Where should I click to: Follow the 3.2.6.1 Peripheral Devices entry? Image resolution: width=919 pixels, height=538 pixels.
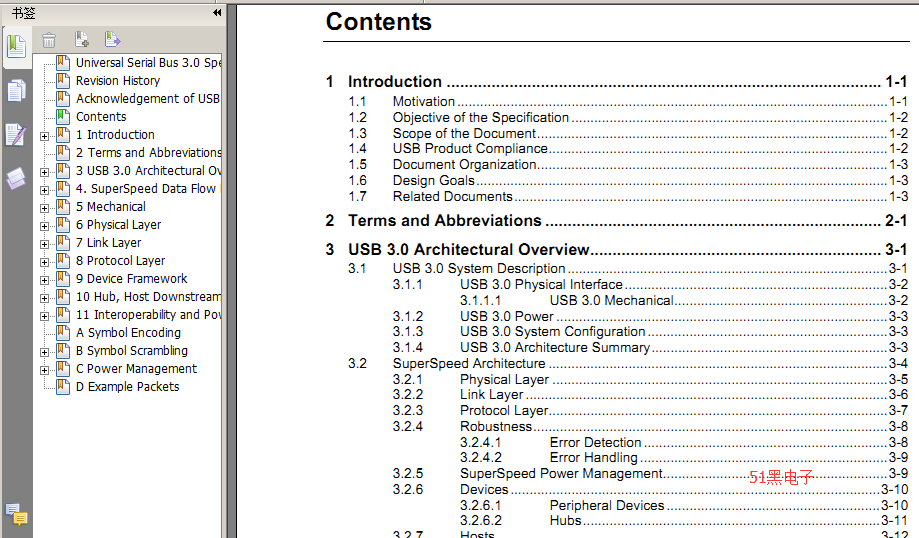pos(684,505)
